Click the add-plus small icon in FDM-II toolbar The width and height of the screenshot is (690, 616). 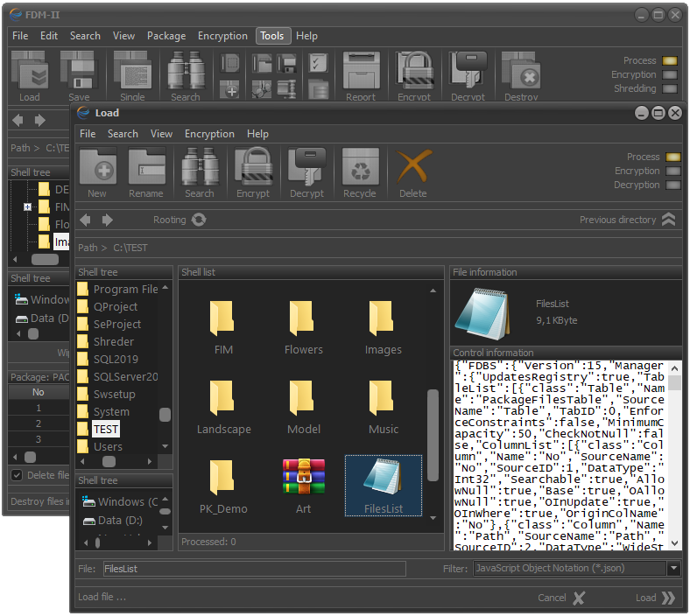coord(229,89)
